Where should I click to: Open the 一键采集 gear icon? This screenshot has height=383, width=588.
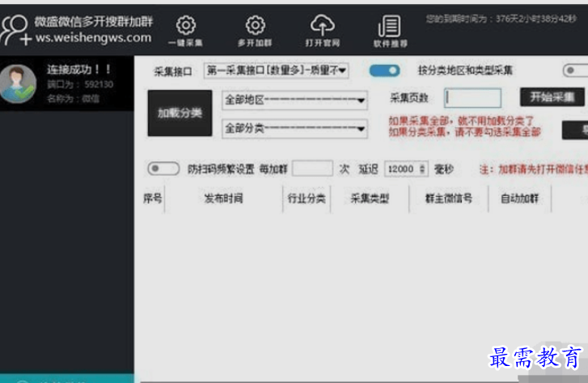pos(186,25)
